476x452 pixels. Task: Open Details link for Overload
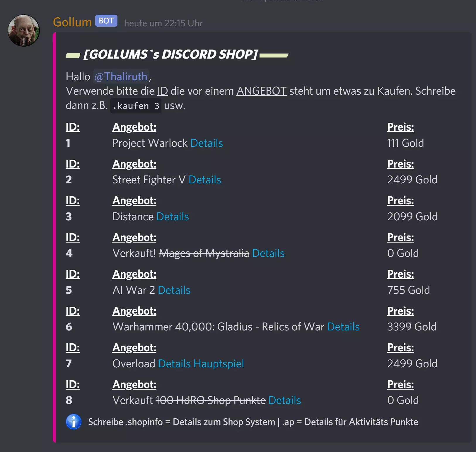[x=174, y=364]
